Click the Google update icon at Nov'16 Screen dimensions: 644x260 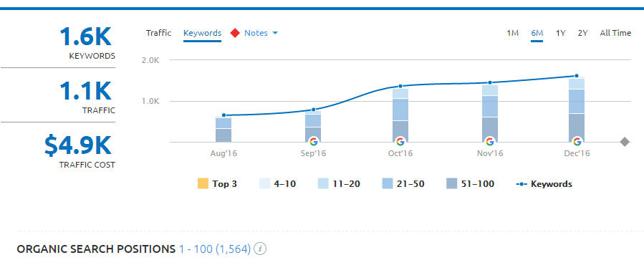(489, 142)
